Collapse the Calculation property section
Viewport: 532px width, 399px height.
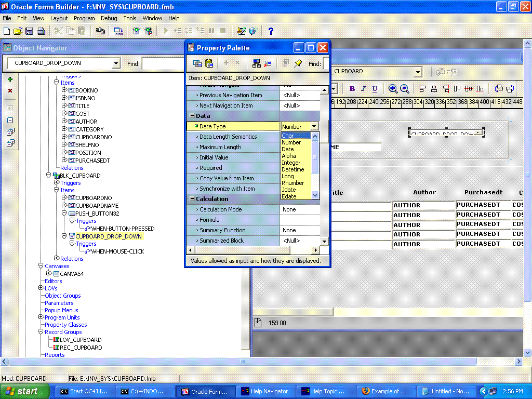[x=192, y=199]
